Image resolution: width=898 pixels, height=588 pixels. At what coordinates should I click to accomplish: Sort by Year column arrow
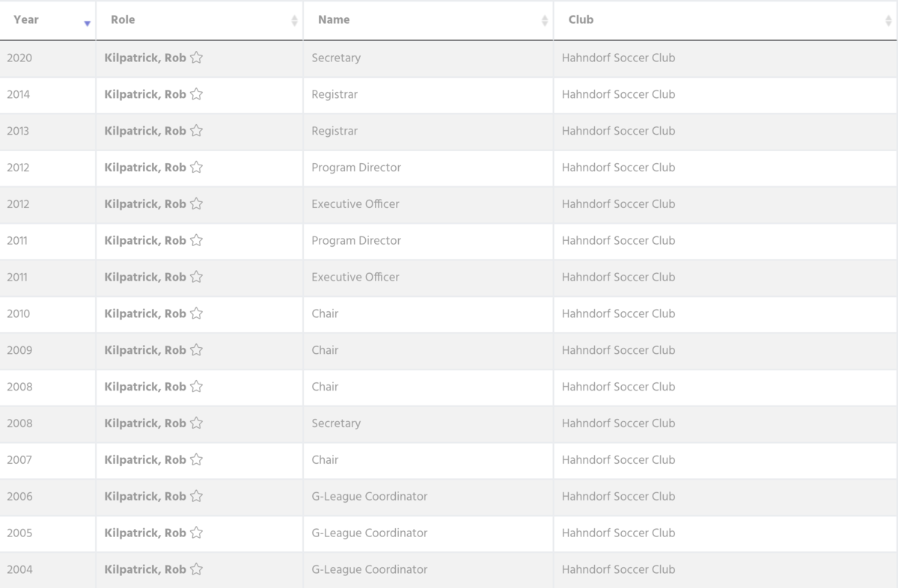coord(87,23)
